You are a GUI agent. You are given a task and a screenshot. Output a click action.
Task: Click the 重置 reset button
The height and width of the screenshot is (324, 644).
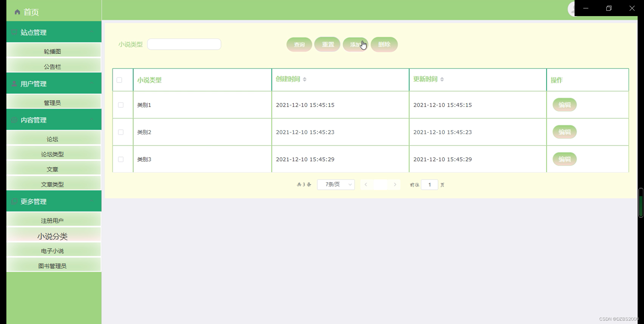[x=327, y=45]
